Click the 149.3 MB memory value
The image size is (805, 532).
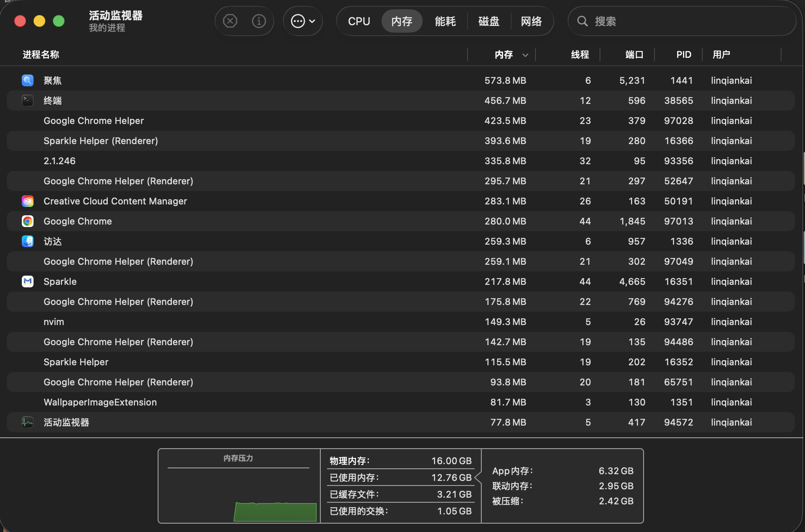pos(505,322)
